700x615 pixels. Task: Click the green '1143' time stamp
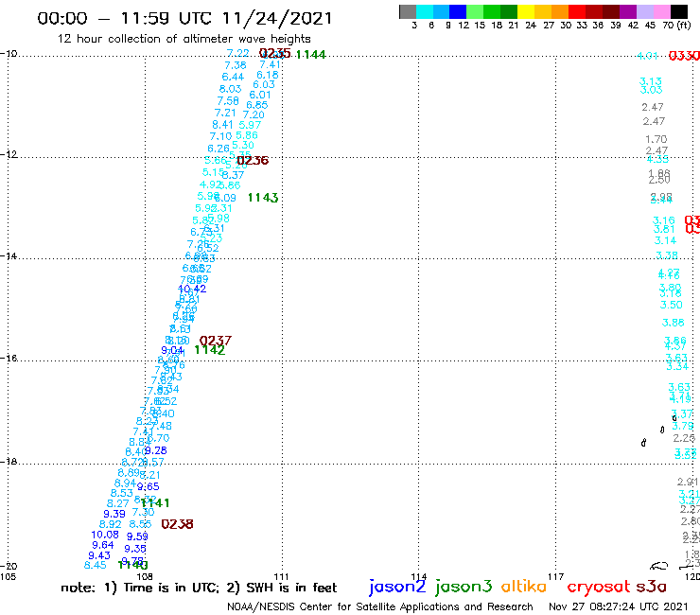click(263, 198)
